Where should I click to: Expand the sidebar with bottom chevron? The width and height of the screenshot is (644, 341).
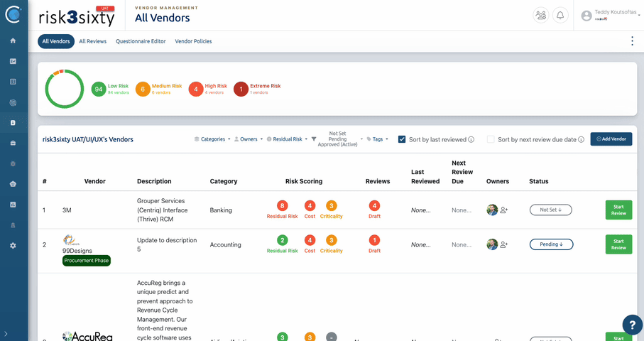[x=6, y=334]
